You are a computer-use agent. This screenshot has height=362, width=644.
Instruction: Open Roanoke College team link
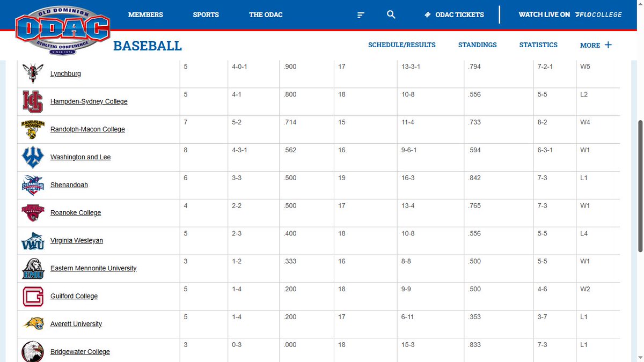[76, 213]
